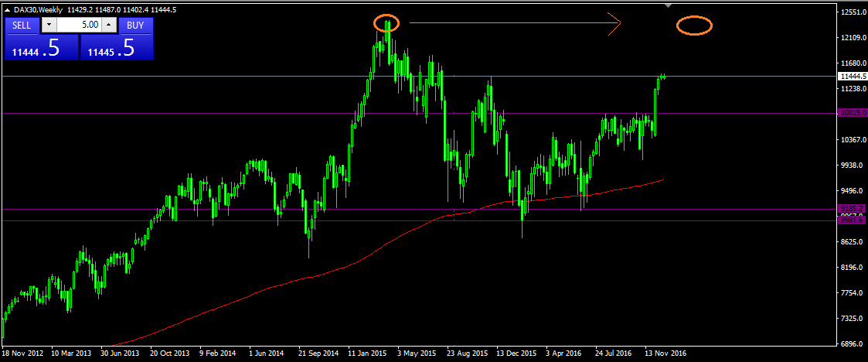Click the DAX30,Weekly chart title text
This screenshot has width=868, height=362.
pyautogui.click(x=40, y=9)
